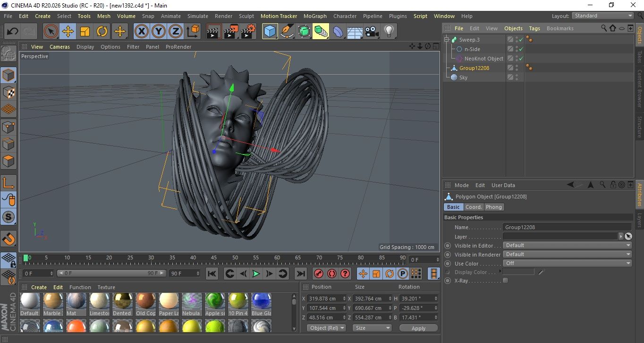This screenshot has width=644, height=343.
Task: Enable Axis mode L icon
Action: (x=9, y=183)
